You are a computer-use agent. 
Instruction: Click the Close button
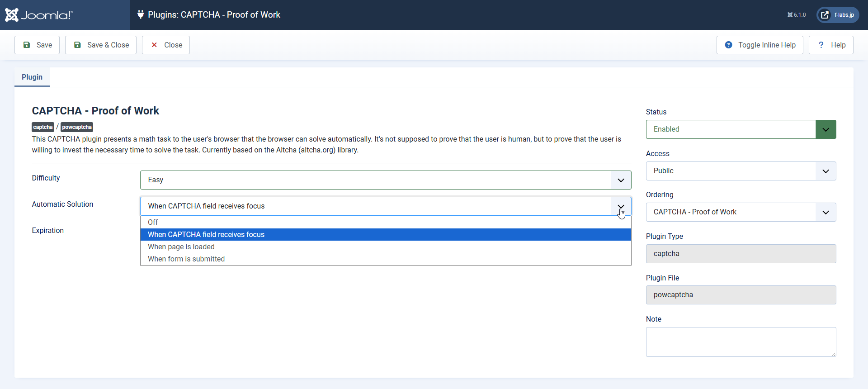(166, 45)
